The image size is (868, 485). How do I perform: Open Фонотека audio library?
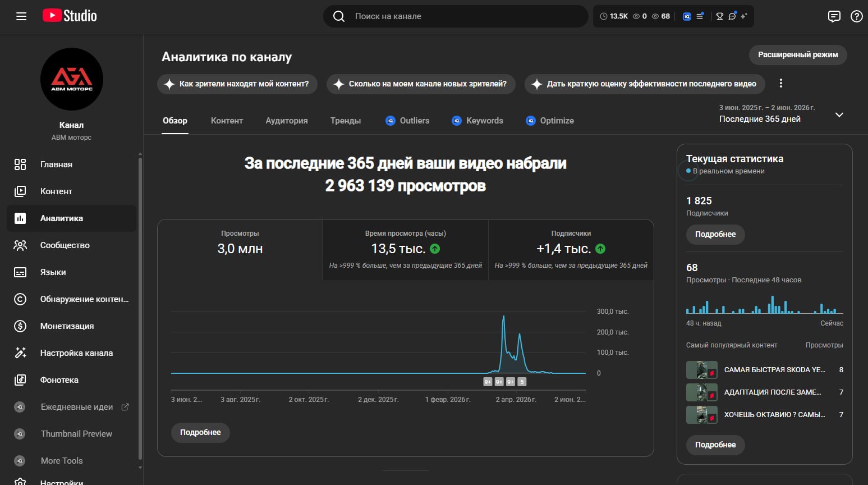click(71, 380)
